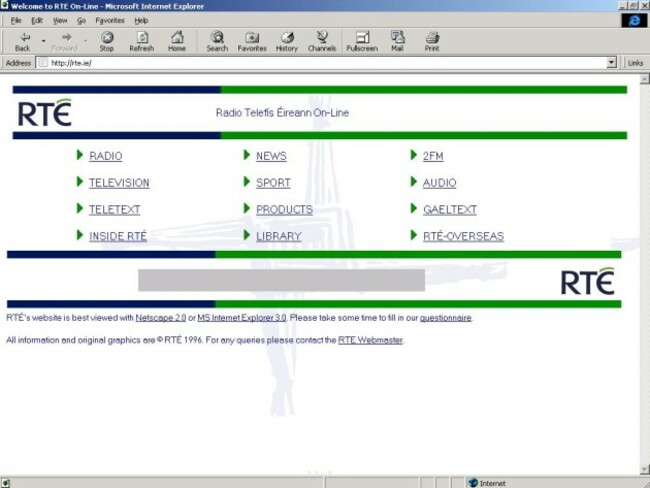Open the PRODUCTS link
650x488 pixels.
(x=284, y=210)
